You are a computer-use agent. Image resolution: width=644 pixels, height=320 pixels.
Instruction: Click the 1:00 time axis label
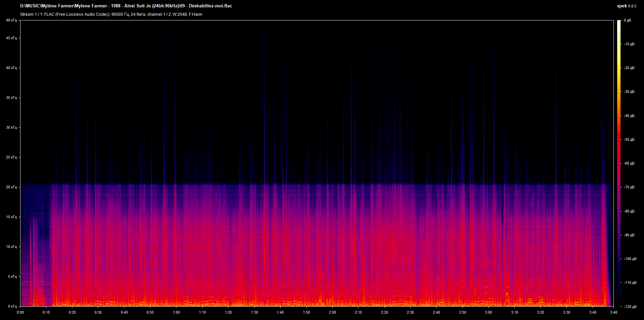pyautogui.click(x=176, y=313)
